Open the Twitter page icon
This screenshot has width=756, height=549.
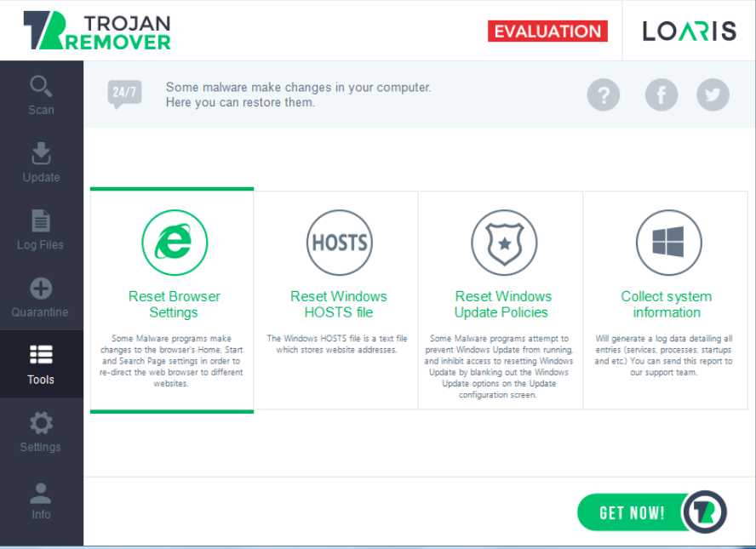(x=713, y=94)
